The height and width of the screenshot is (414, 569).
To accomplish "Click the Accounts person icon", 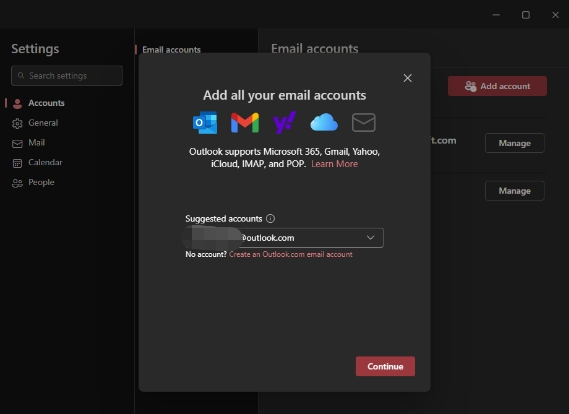I will [17, 104].
